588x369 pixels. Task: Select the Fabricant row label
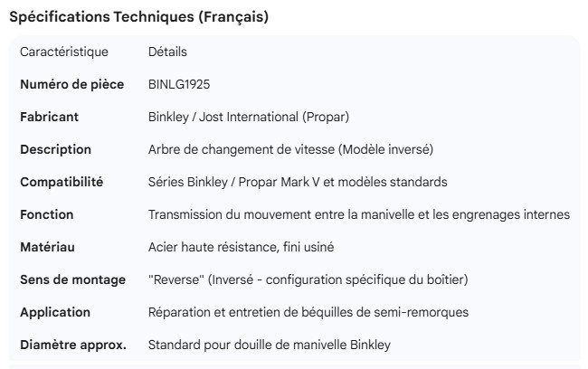point(50,118)
